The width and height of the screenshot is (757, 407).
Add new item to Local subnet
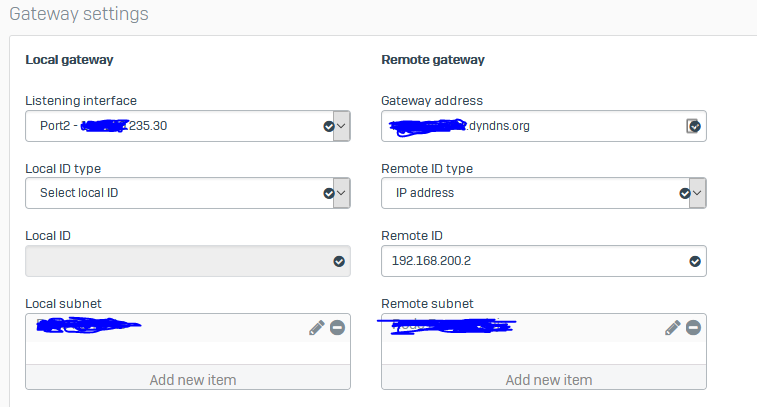(x=188, y=379)
